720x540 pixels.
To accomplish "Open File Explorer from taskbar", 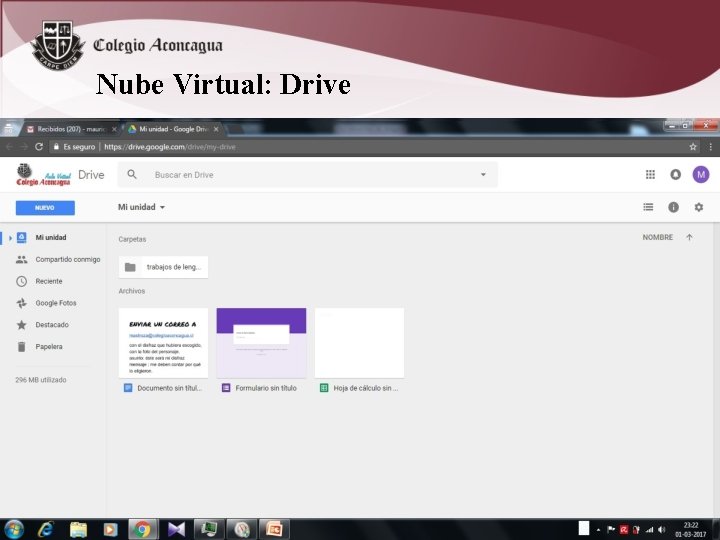I will point(78,529).
